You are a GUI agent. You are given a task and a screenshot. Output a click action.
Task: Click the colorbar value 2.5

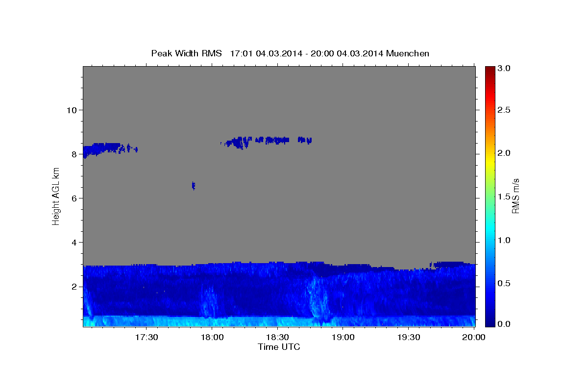[505, 110]
